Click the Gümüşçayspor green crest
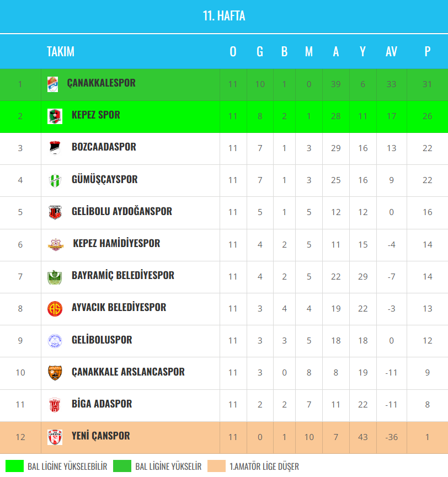 pos(55,180)
